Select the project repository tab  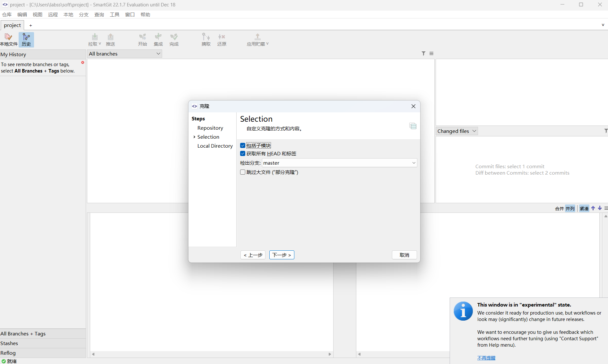[x=13, y=25]
